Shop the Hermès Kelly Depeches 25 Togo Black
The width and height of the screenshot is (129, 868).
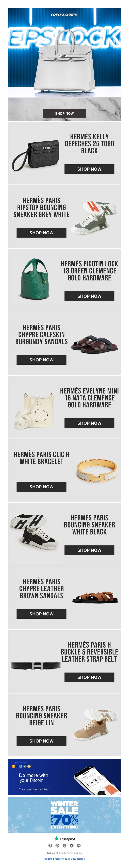click(x=89, y=169)
